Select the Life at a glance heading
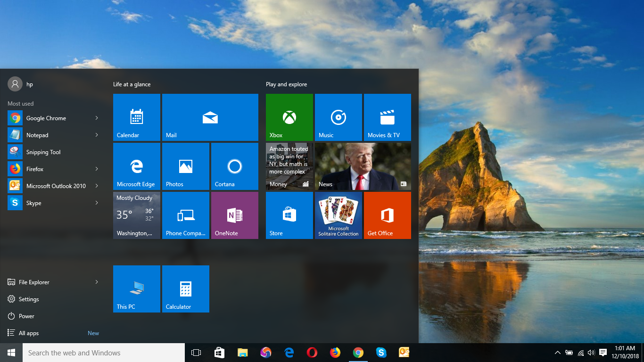 coord(132,84)
